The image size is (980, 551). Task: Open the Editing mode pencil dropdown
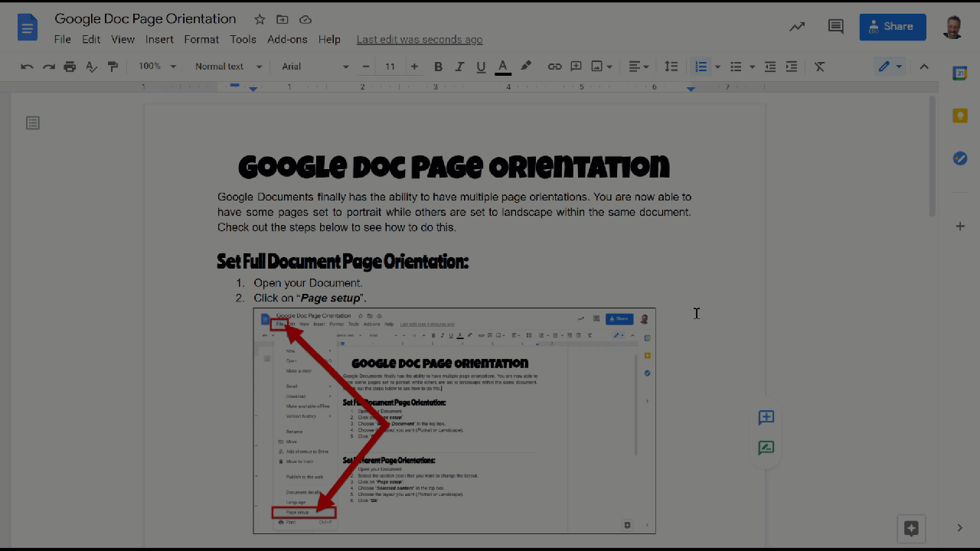(x=890, y=67)
